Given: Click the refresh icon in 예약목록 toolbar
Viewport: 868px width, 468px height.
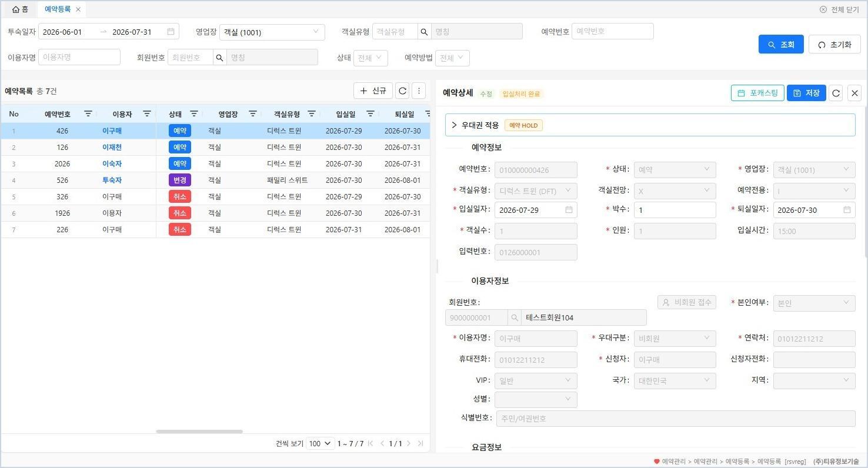Looking at the screenshot, I should coord(402,91).
